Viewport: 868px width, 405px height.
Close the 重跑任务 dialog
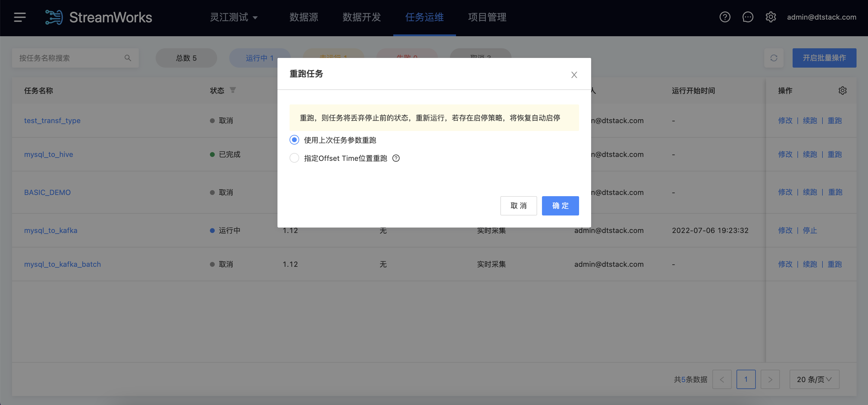coord(574,75)
